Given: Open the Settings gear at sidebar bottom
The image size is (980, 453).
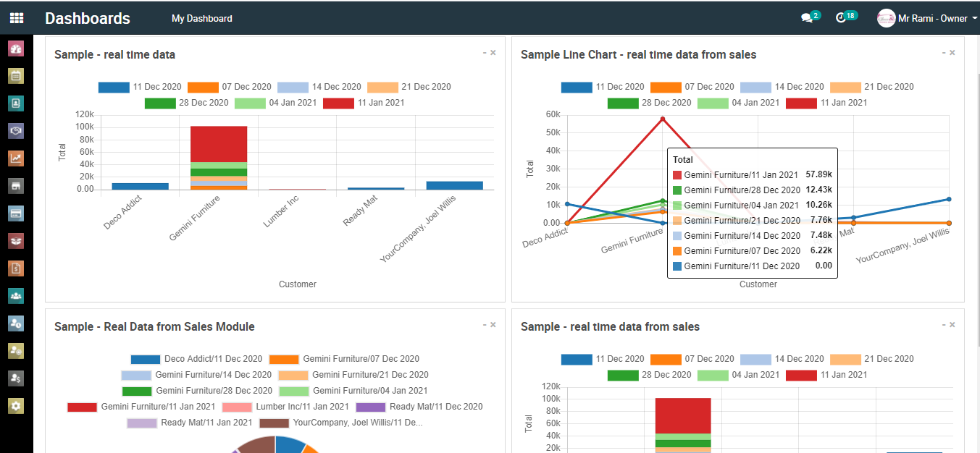Looking at the screenshot, I should click(16, 406).
